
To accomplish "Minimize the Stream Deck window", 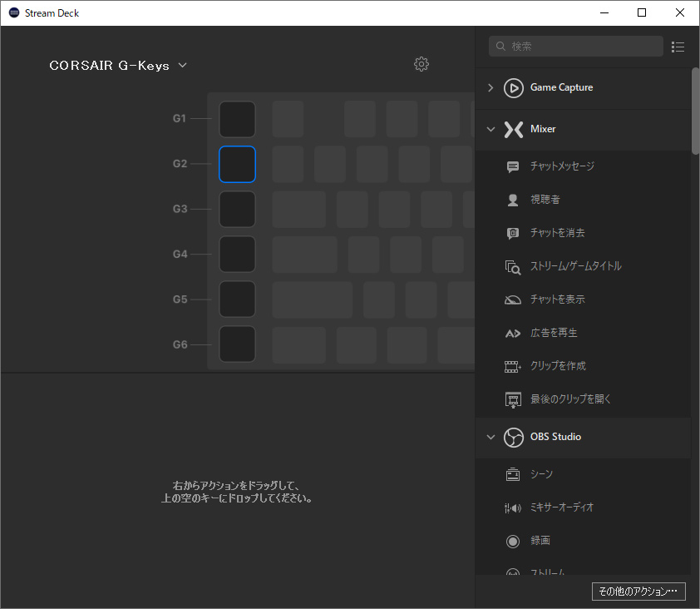I will point(604,12).
